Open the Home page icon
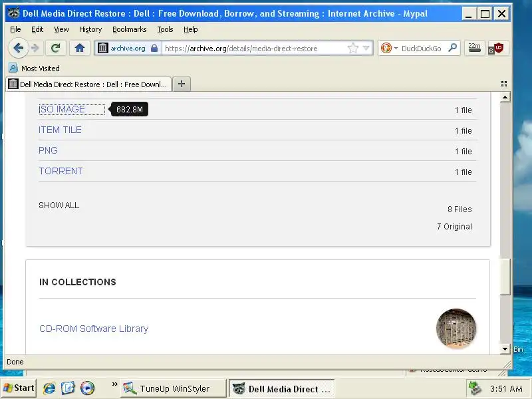532x399 pixels. 80,48
